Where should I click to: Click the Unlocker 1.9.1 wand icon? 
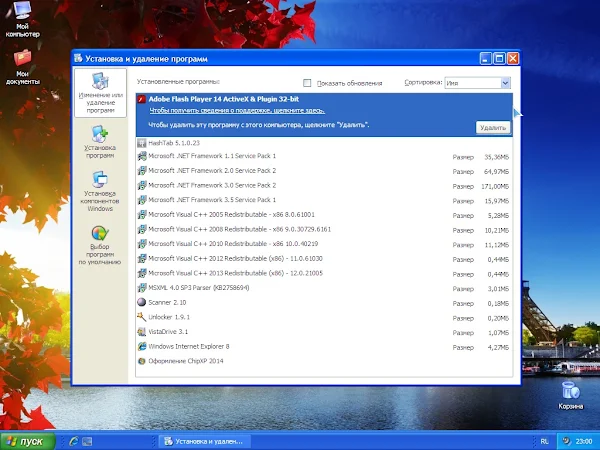142,317
